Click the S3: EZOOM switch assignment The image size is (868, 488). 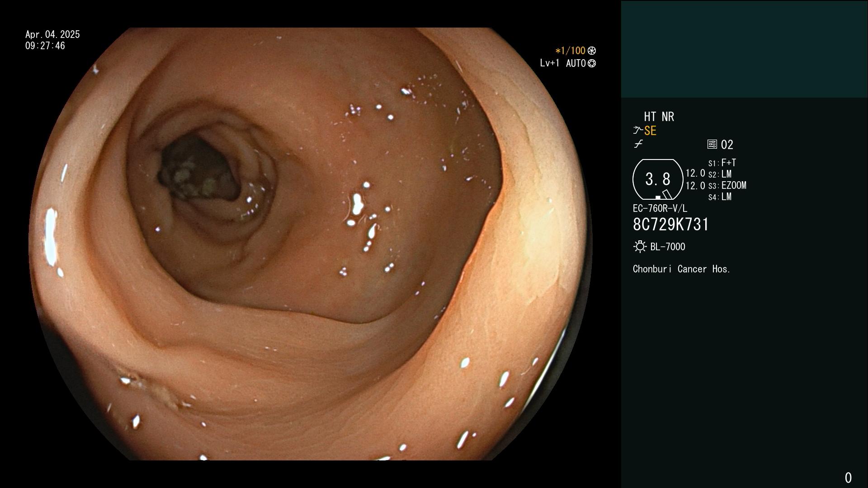(727, 185)
